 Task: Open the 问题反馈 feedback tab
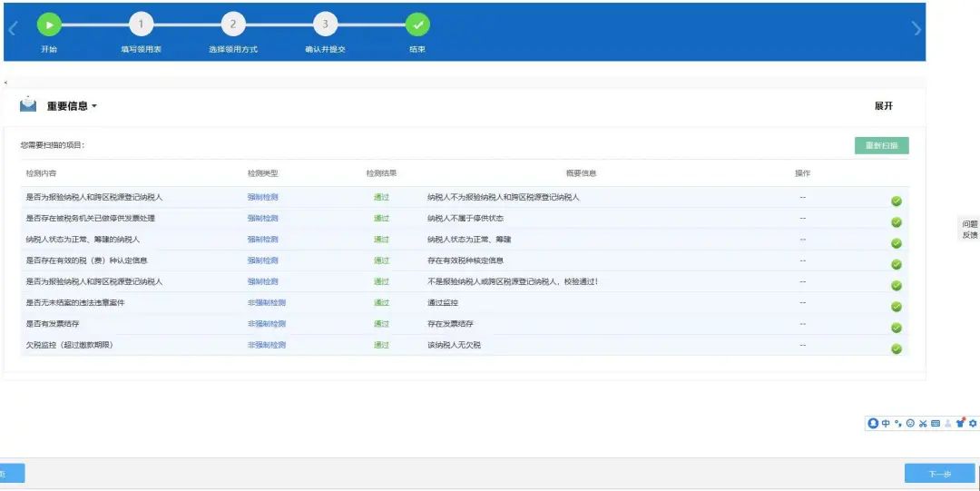[x=969, y=230]
